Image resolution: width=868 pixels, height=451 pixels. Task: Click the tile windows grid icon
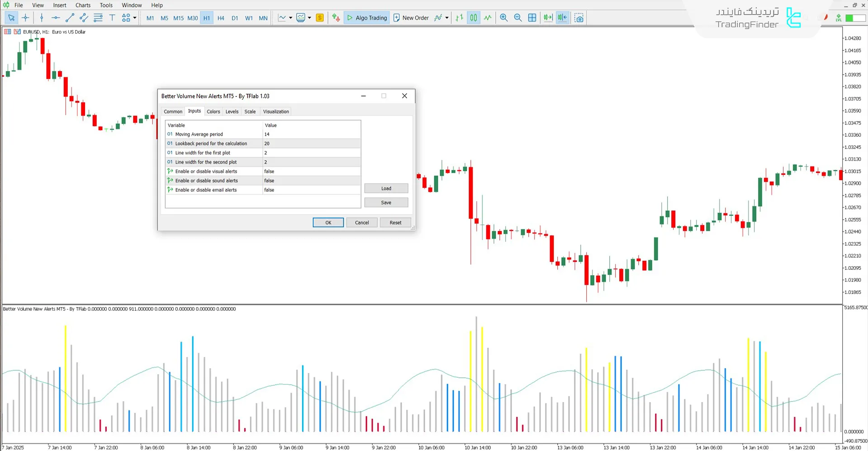click(532, 18)
